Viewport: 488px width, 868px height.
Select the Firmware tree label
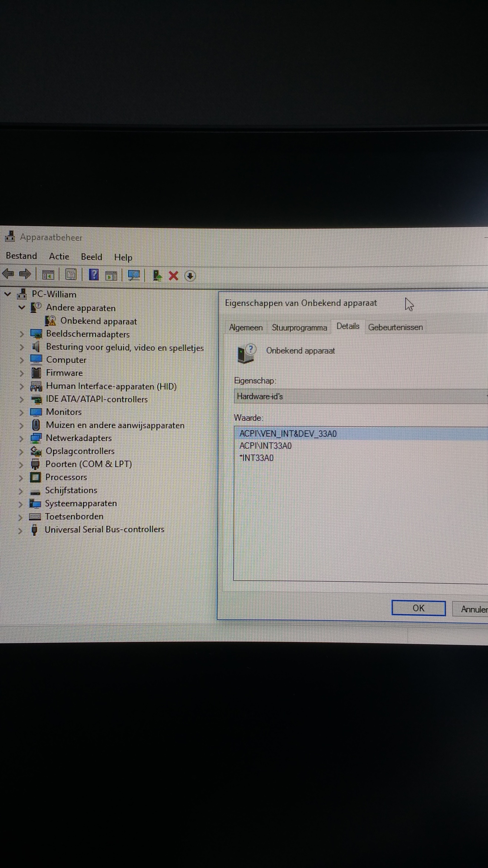pos(64,373)
